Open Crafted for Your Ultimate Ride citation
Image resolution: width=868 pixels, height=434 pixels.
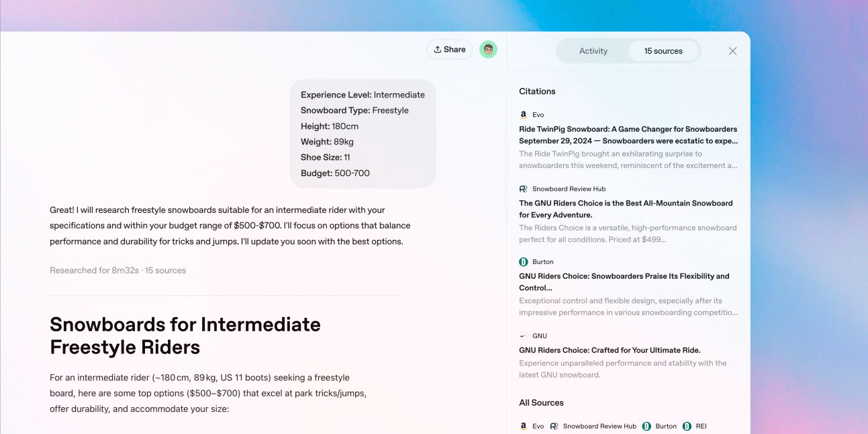pos(610,350)
